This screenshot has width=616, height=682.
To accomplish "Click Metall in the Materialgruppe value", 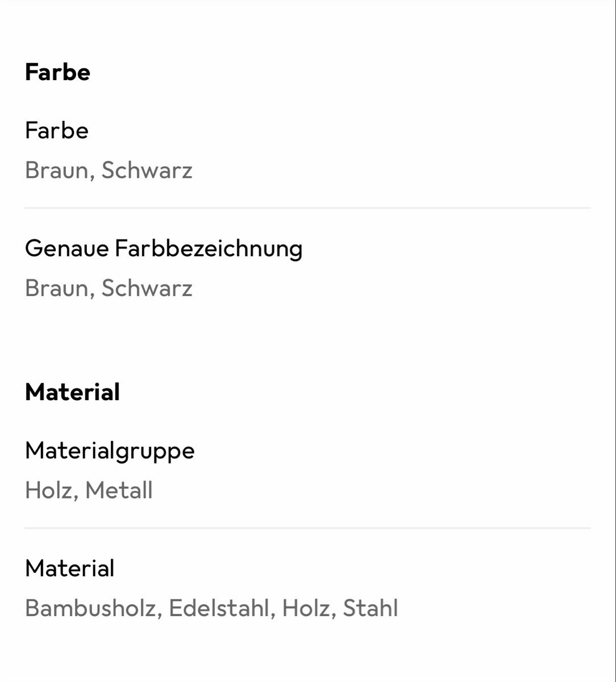I will click(119, 490).
